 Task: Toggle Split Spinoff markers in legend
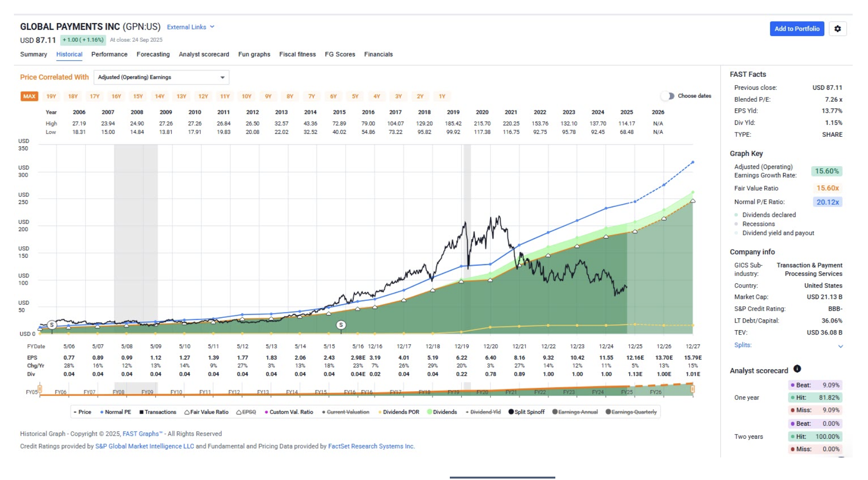(x=527, y=412)
